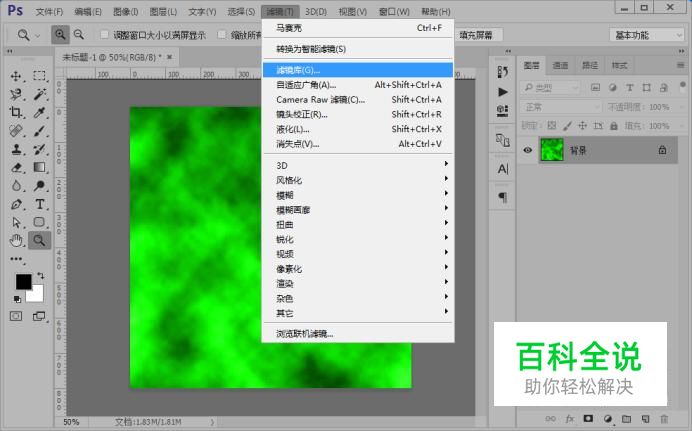This screenshot has height=431, width=692.
Task: Toggle zoom all windows checkbox
Action: [222, 35]
